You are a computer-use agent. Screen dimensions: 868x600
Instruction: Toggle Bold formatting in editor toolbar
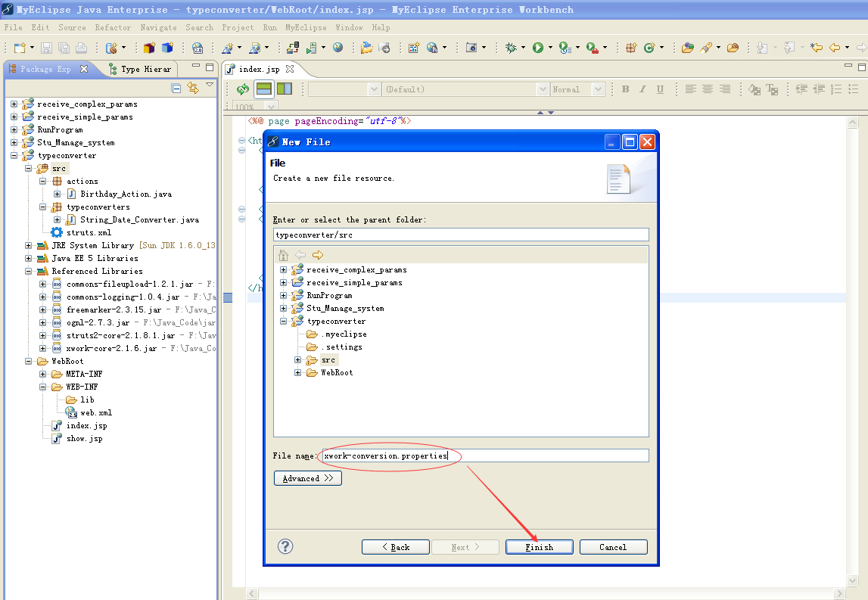tap(626, 89)
